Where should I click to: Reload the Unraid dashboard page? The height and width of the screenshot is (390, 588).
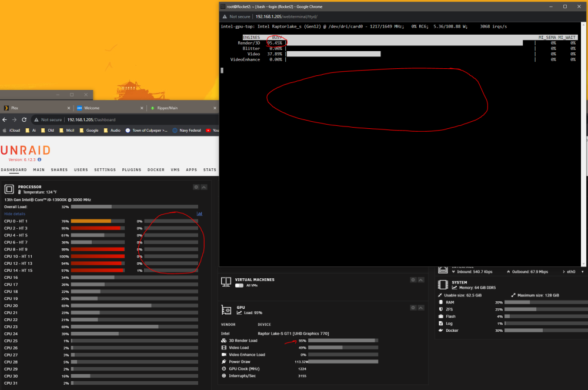tap(24, 119)
